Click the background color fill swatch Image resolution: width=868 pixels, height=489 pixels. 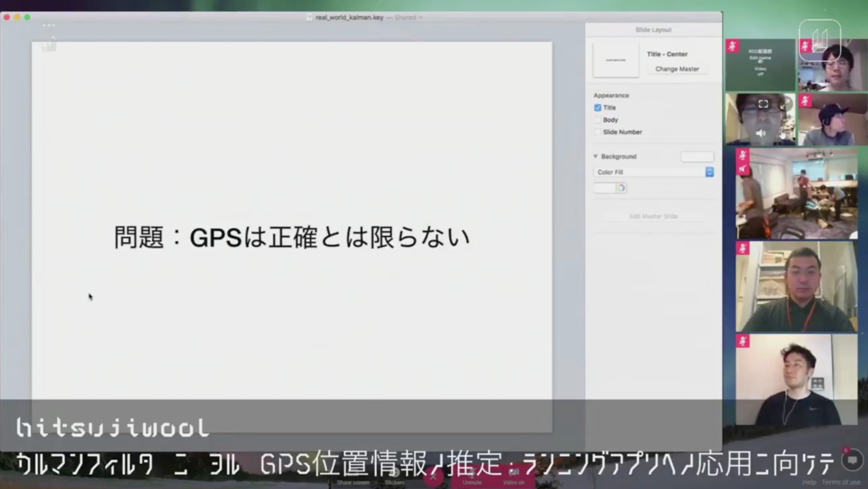(605, 188)
